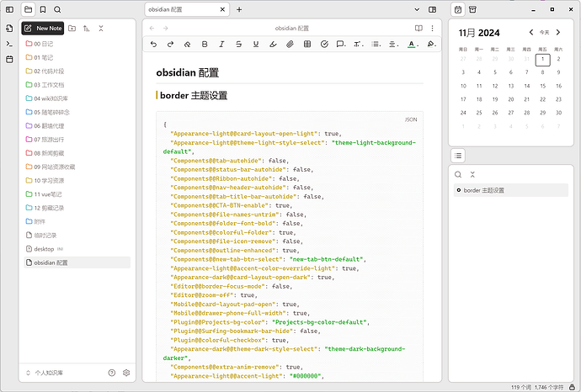Select the obsidian 配置 tab
The image size is (581, 392).
point(187,9)
